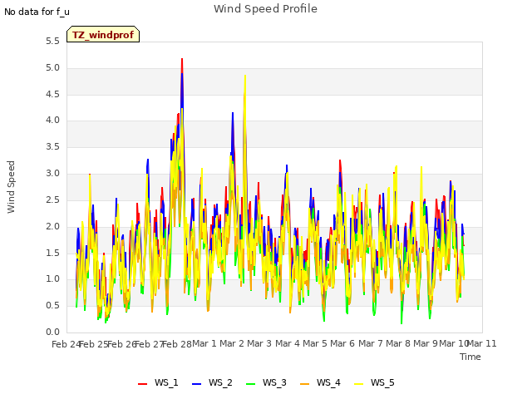Click the 3.0 y-axis tick label
The width and height of the screenshot is (532, 399).
[52, 174]
